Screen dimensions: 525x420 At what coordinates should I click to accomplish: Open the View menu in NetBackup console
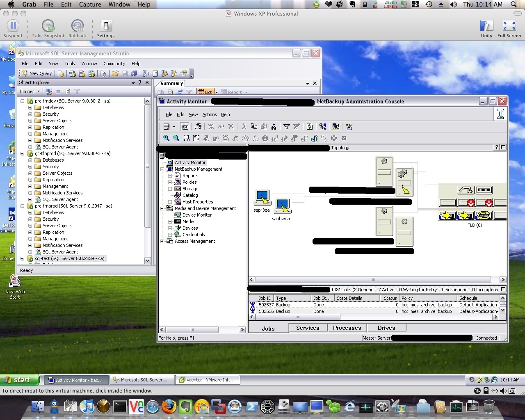point(193,114)
